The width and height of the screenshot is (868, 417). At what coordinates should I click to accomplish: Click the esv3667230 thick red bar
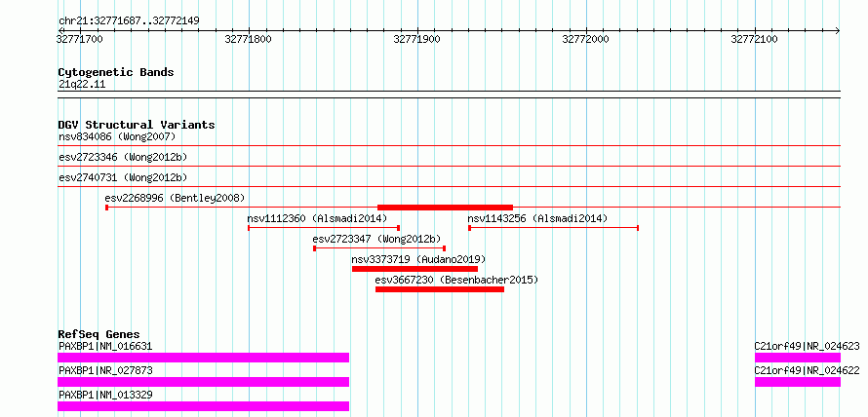(440, 289)
